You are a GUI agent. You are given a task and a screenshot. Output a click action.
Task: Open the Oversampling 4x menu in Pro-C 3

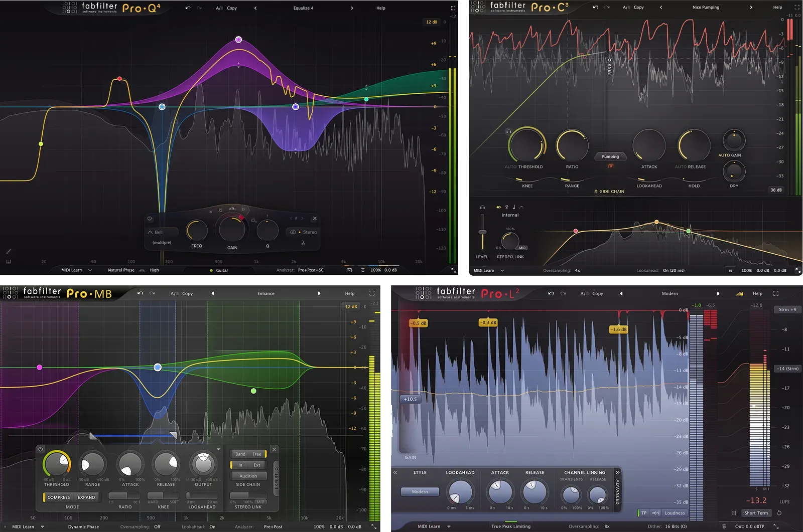[x=577, y=270]
